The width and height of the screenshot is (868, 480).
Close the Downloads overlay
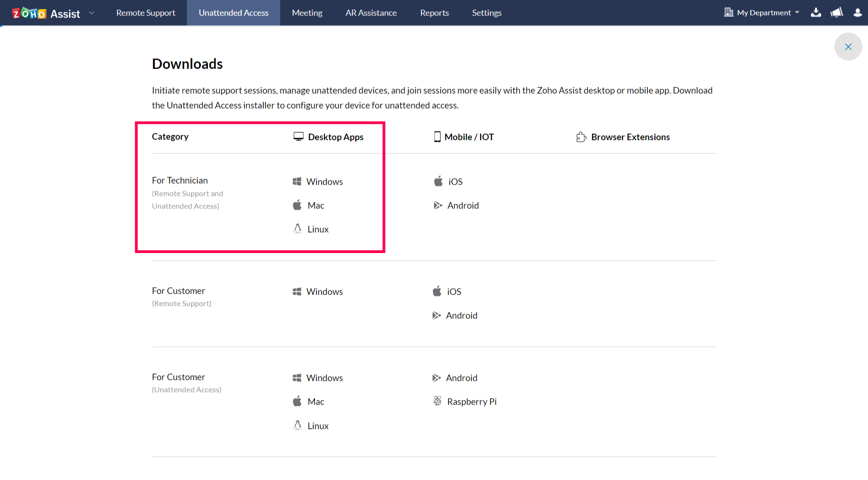tap(848, 47)
